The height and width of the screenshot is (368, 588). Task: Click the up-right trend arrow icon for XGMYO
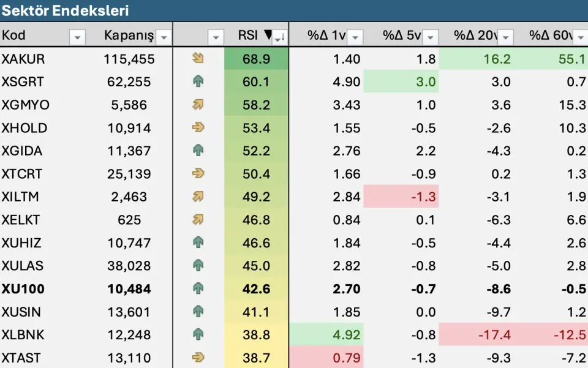click(x=198, y=105)
